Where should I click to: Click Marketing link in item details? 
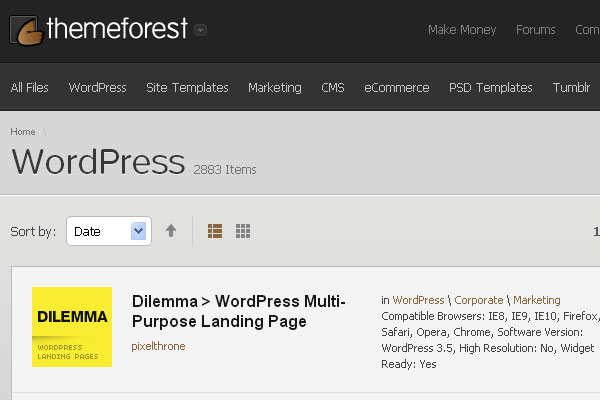pos(536,300)
